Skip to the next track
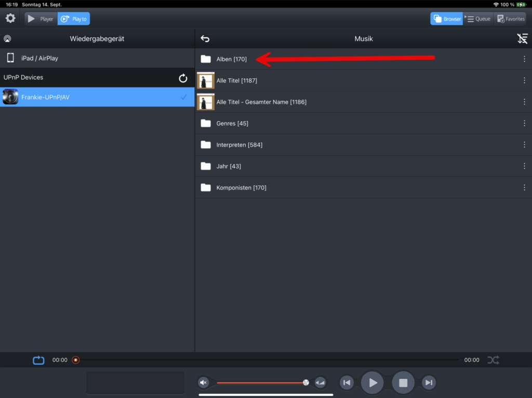Viewport: 532px width, 398px height. [x=429, y=383]
